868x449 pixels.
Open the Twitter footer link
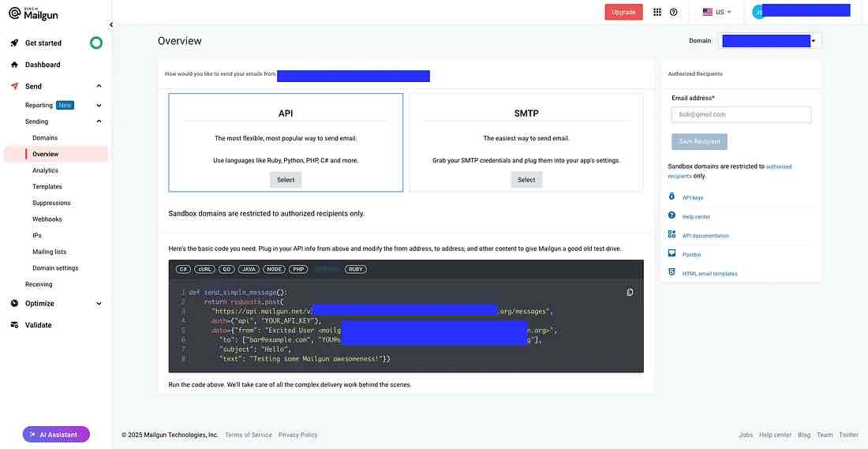point(848,435)
